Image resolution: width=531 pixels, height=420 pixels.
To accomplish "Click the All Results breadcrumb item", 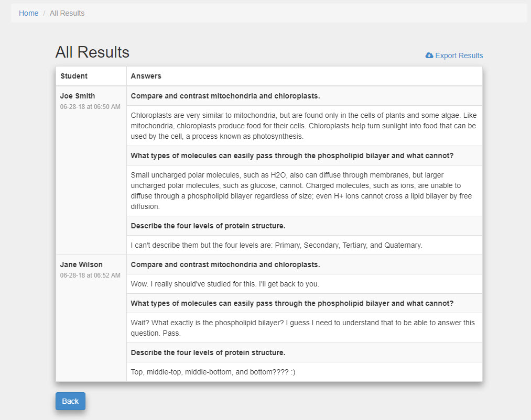I will pyautogui.click(x=67, y=13).
